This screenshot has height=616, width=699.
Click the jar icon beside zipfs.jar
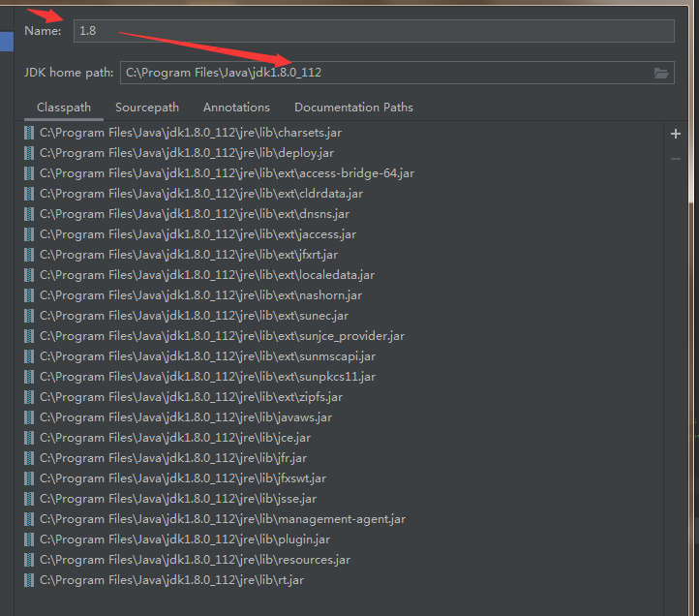point(29,397)
